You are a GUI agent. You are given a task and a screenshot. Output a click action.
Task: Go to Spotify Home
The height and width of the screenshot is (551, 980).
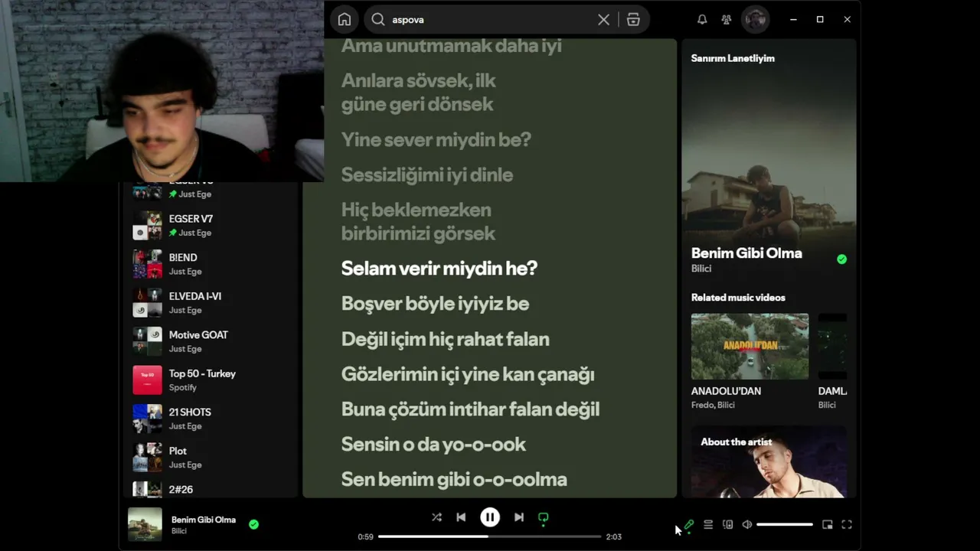pos(345,20)
